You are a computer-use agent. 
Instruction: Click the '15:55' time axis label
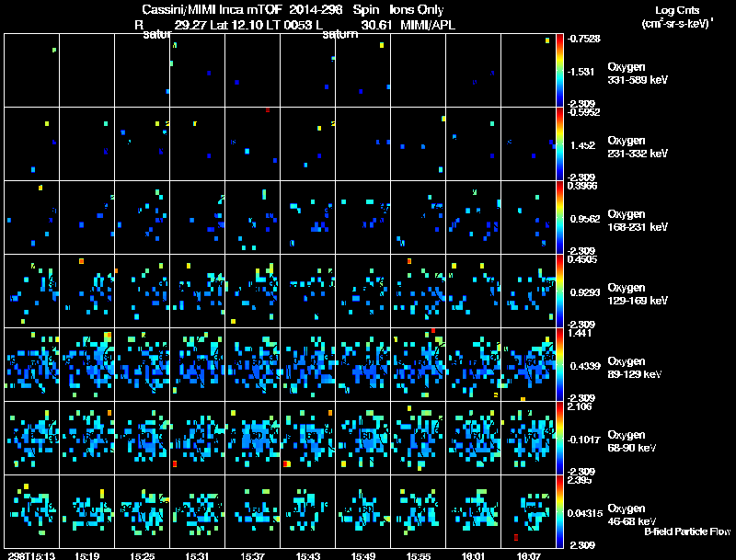(419, 555)
